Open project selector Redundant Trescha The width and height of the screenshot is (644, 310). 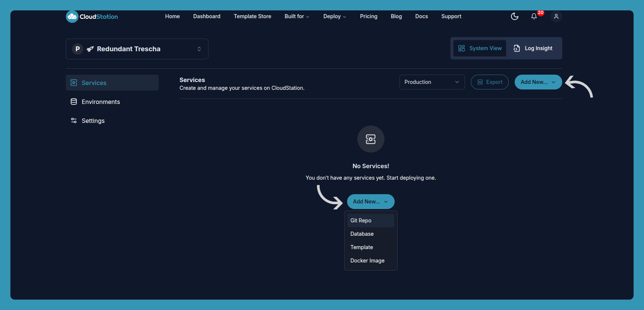pyautogui.click(x=137, y=49)
